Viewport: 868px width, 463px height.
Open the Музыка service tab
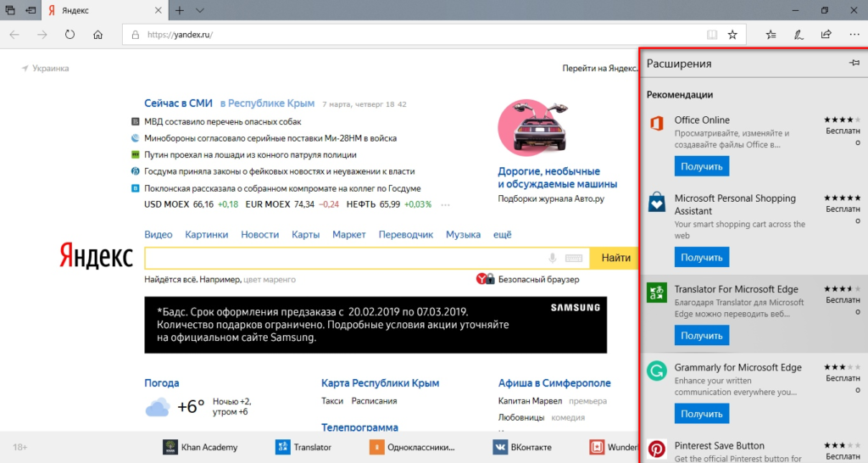click(x=463, y=234)
